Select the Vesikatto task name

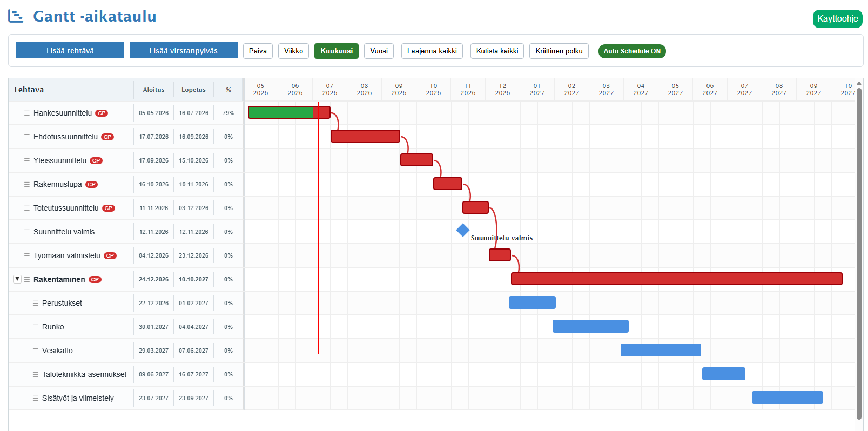pyautogui.click(x=57, y=351)
